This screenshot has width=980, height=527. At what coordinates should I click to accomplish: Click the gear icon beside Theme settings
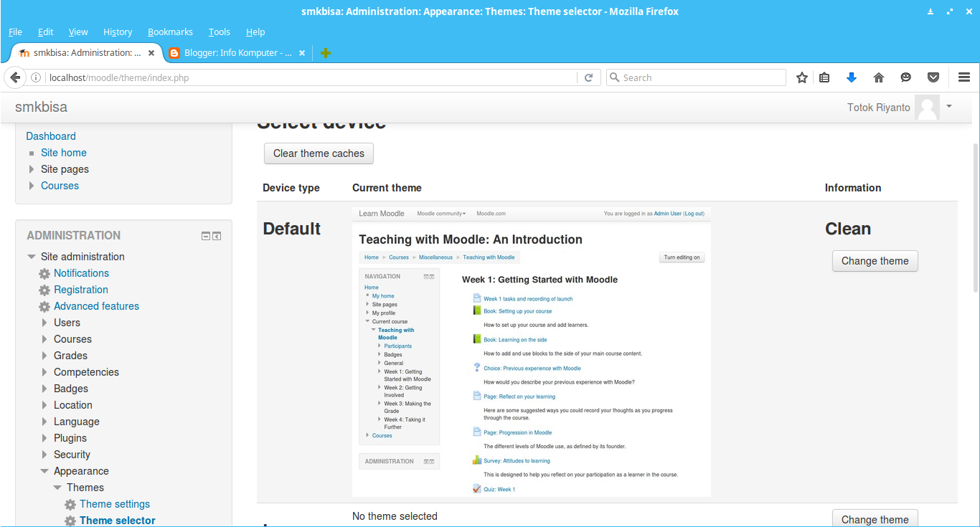[70, 505]
